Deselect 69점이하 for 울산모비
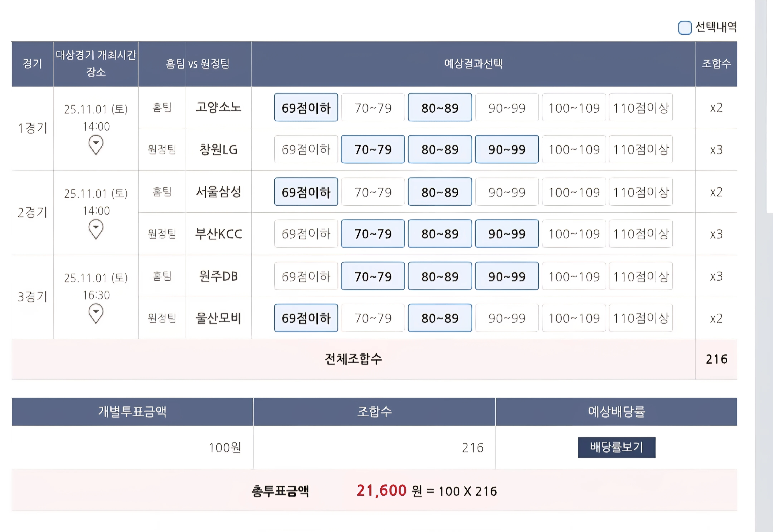The height and width of the screenshot is (532, 773). 306,318
